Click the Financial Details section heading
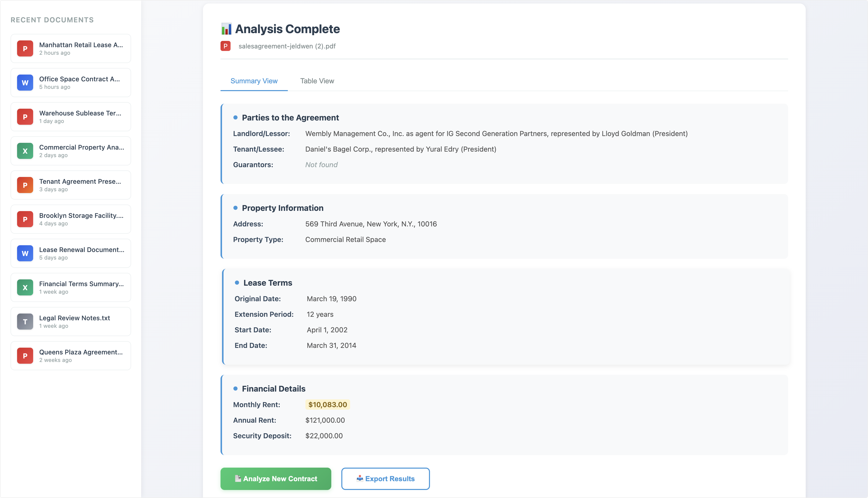The image size is (868, 498). (x=273, y=389)
